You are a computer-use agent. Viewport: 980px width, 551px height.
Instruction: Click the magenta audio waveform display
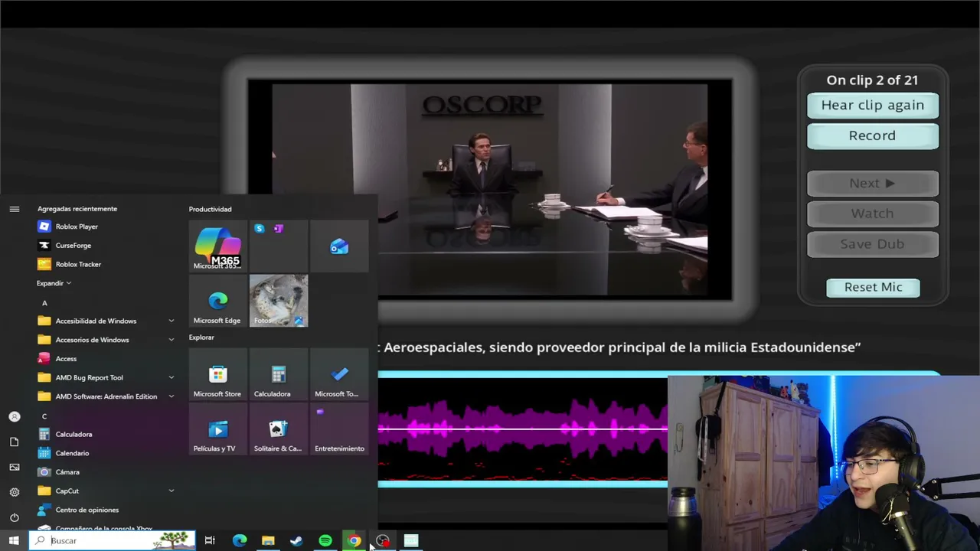523,429
